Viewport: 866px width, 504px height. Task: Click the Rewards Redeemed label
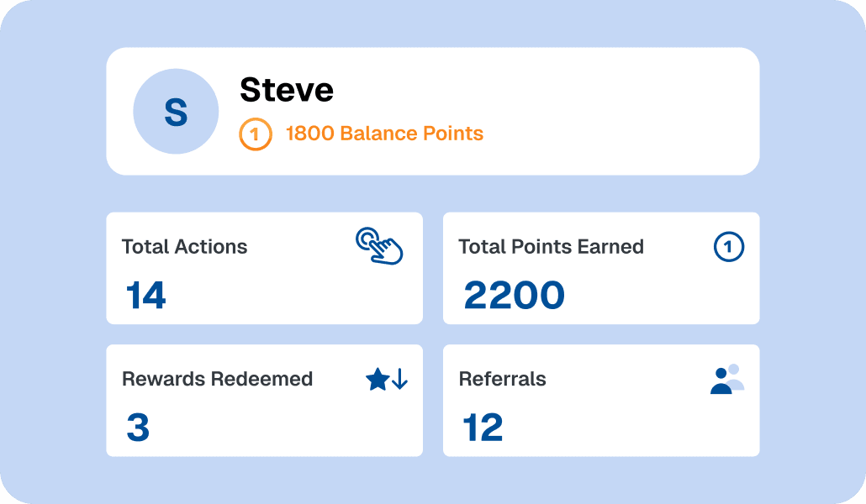point(218,379)
